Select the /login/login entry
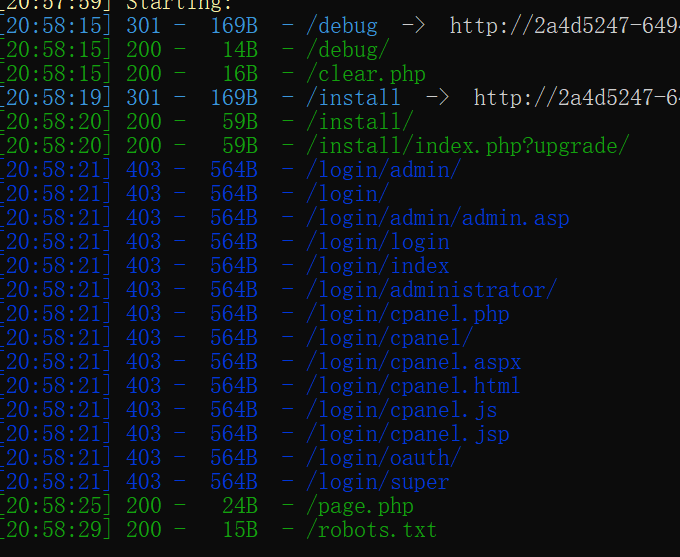This screenshot has height=557, width=680. (x=377, y=242)
